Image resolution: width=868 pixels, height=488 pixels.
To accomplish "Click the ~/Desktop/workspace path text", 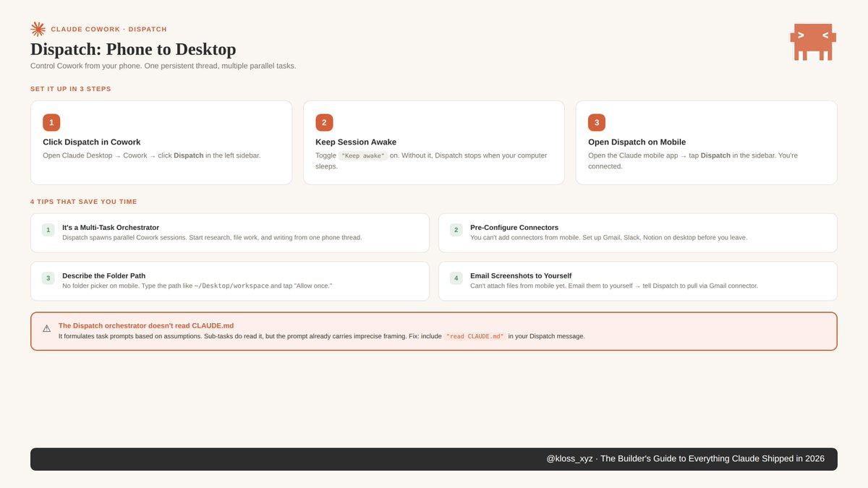I will 231,286.
